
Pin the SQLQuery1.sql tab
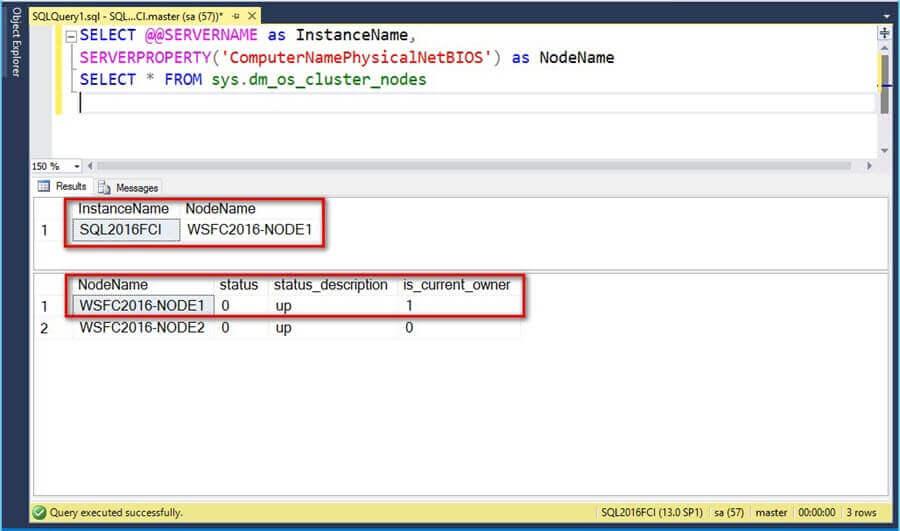(x=236, y=16)
